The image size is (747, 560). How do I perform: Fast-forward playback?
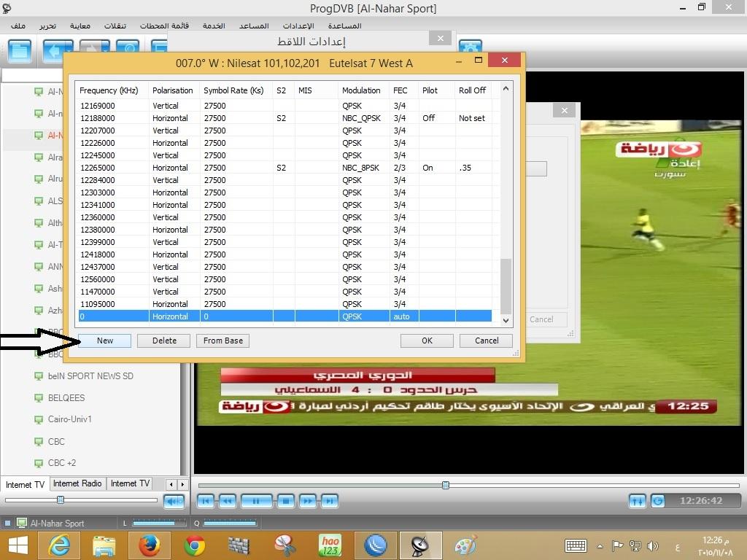coord(309,501)
